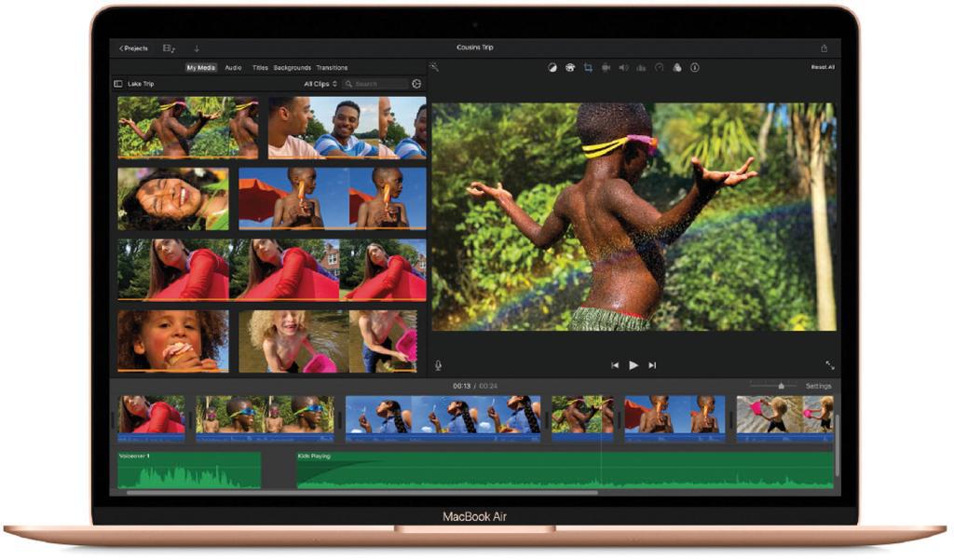This screenshot has height=560, width=954.
Task: Select the child eating ice cream thumbnail
Action: pos(173,341)
